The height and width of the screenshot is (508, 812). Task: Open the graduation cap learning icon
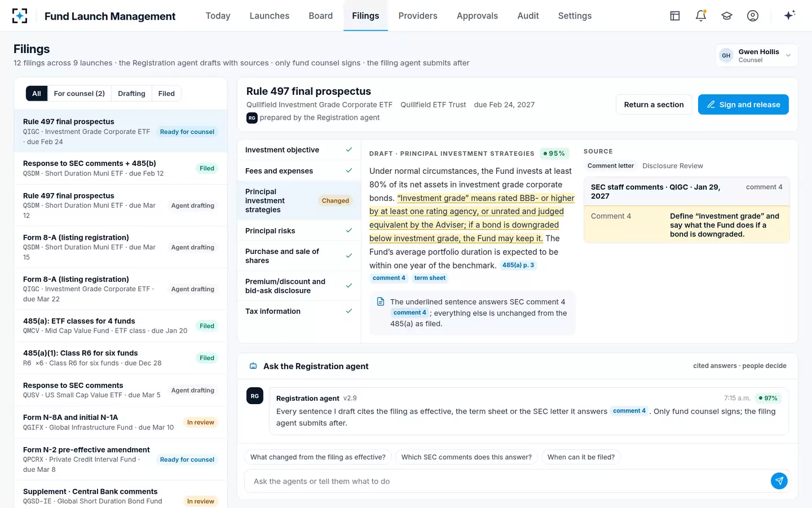[x=727, y=16]
